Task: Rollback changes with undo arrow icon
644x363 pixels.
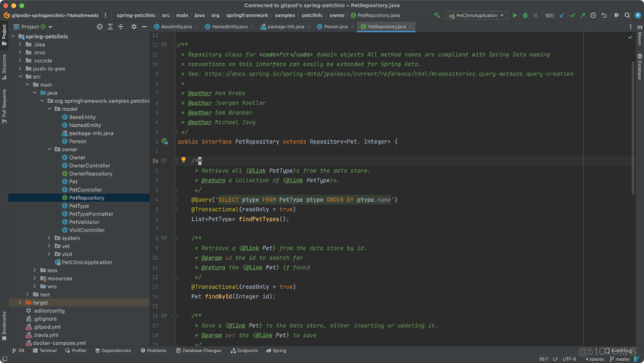Action: click(x=603, y=15)
